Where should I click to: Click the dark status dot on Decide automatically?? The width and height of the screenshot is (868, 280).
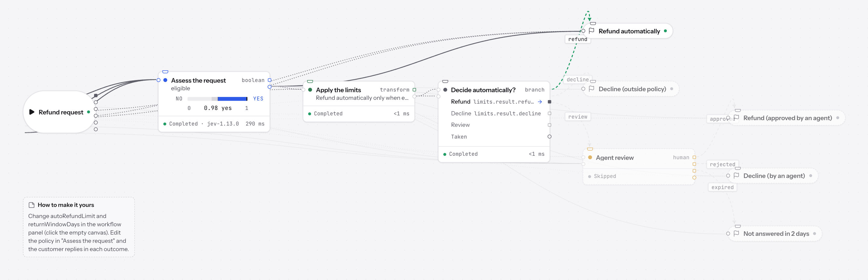(445, 90)
